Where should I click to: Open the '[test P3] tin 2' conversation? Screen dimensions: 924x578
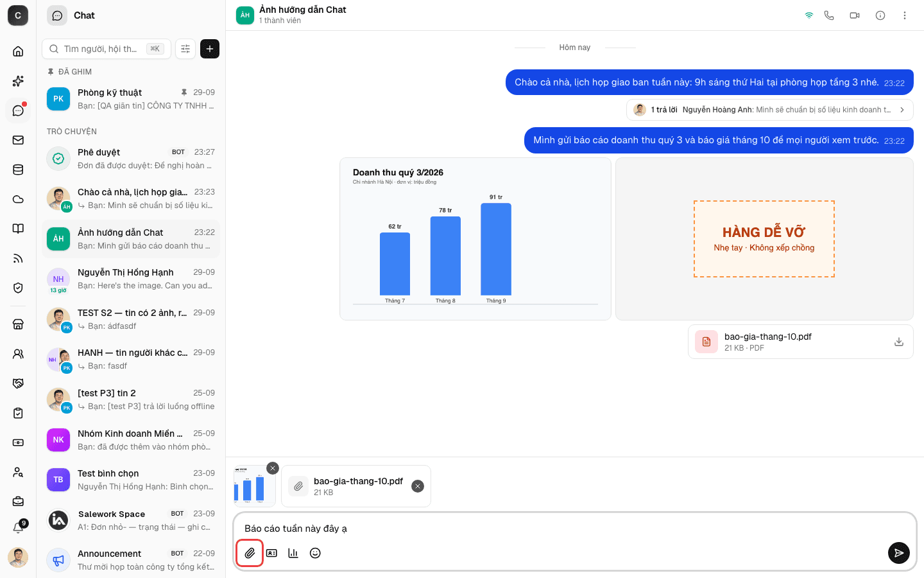click(131, 399)
